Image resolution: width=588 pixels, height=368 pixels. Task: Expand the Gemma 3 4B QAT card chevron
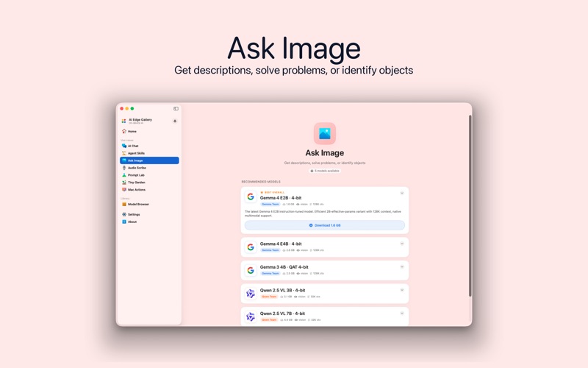tap(401, 267)
